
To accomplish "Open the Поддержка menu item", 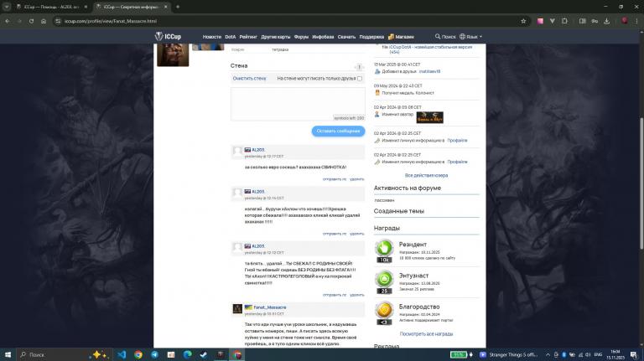I will [x=371, y=37].
